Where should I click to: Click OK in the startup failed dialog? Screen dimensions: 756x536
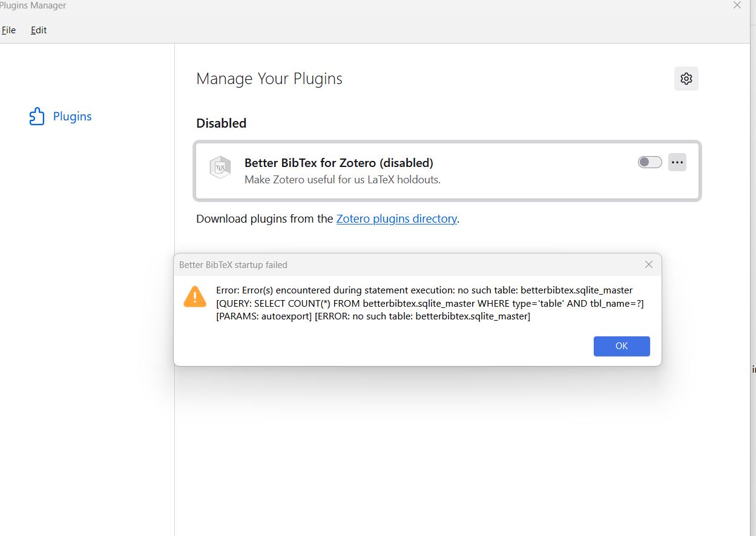tap(622, 346)
